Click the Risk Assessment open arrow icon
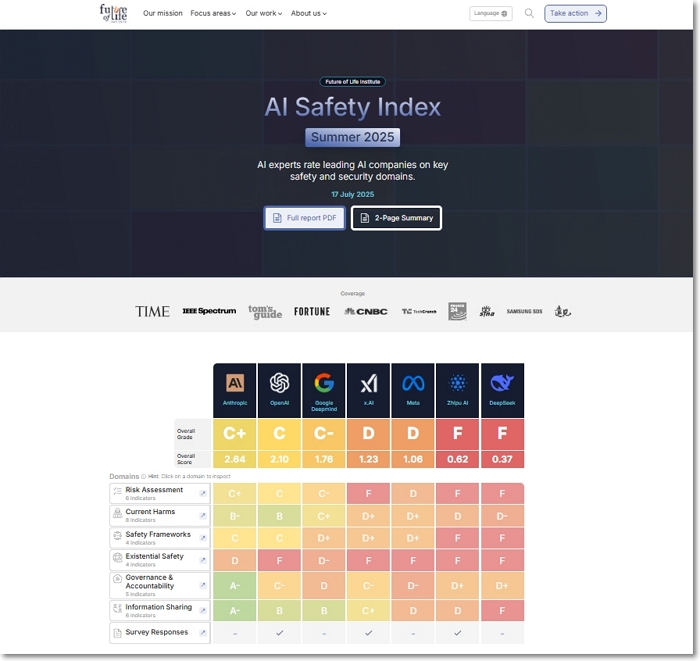 click(x=203, y=493)
